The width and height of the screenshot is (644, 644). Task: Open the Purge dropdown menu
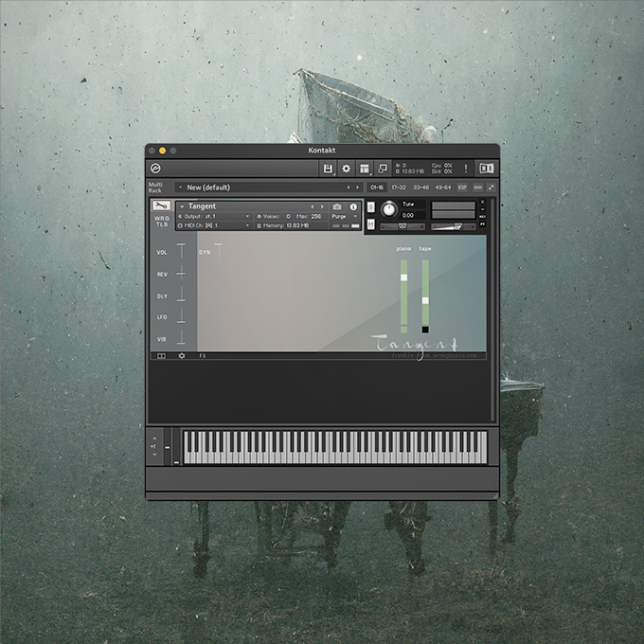344,217
